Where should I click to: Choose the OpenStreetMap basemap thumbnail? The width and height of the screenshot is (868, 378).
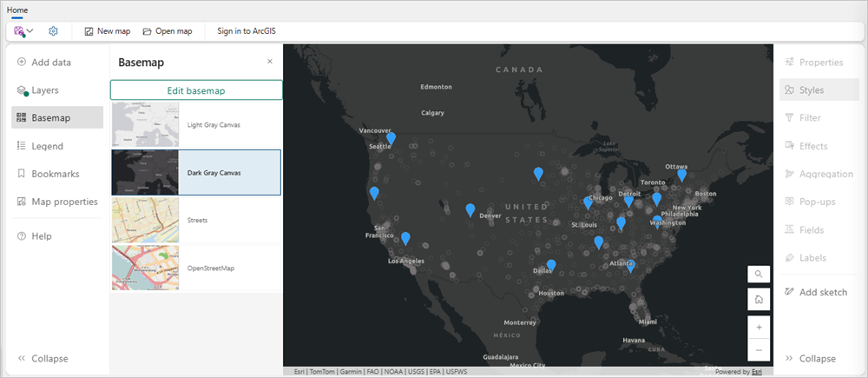click(x=145, y=268)
